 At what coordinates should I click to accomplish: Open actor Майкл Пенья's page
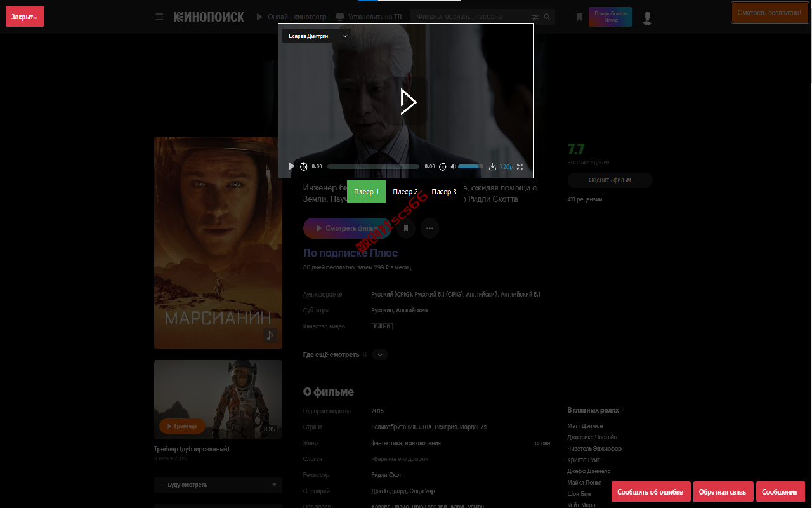tap(584, 483)
